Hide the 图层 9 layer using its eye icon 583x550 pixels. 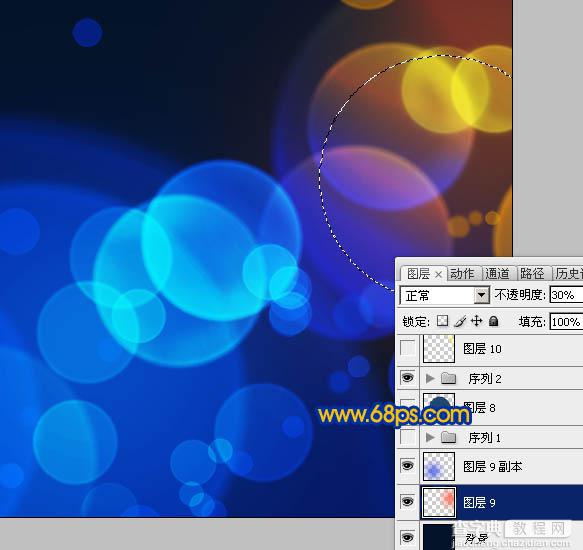pos(408,502)
